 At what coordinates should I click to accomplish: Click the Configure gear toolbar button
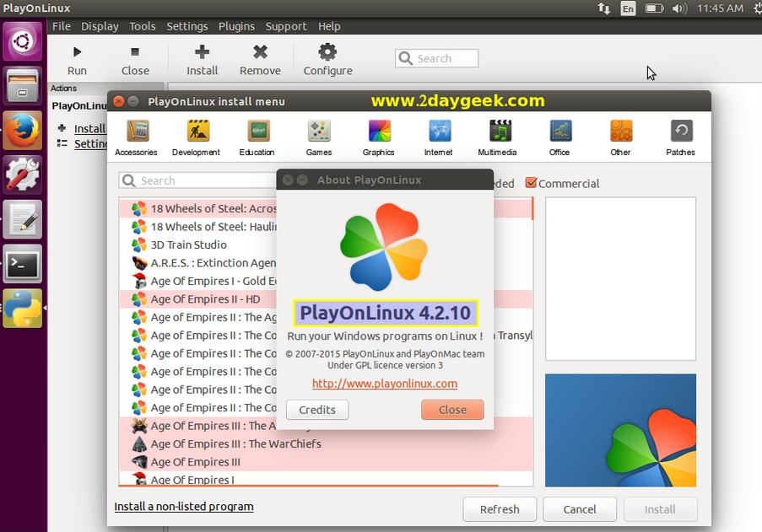pos(327,61)
